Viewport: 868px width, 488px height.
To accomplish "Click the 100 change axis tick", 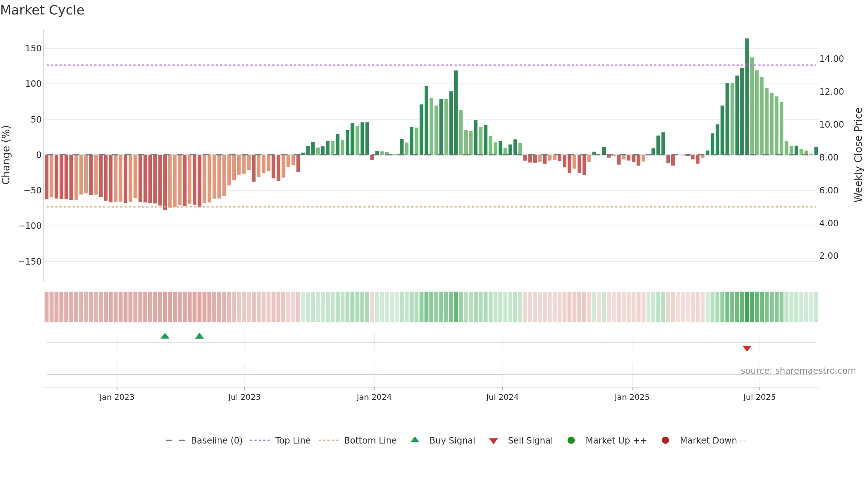I will pos(33,84).
